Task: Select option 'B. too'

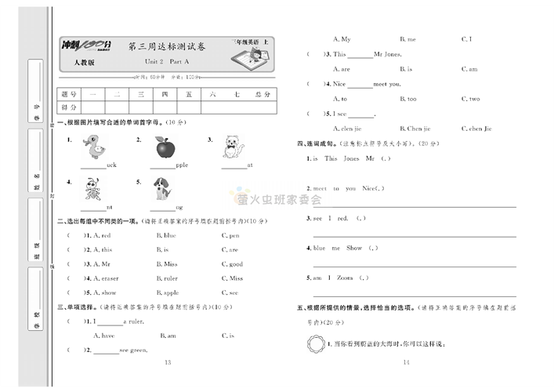Action: (408, 99)
